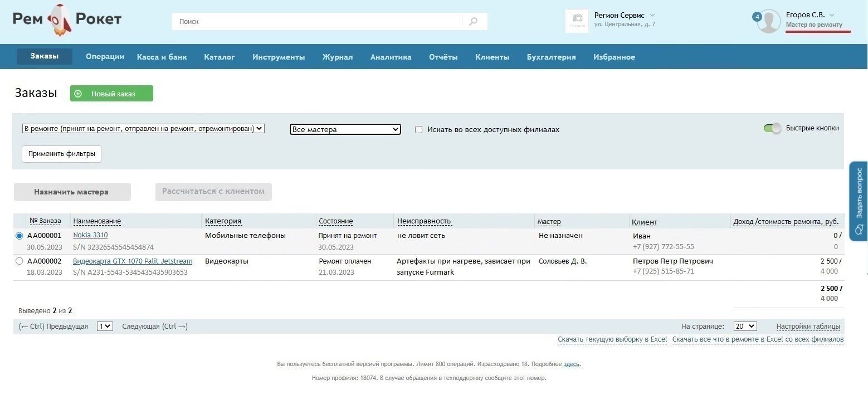This screenshot has width=868, height=409.
Task: Open the Аналитика menu
Action: pyautogui.click(x=391, y=57)
